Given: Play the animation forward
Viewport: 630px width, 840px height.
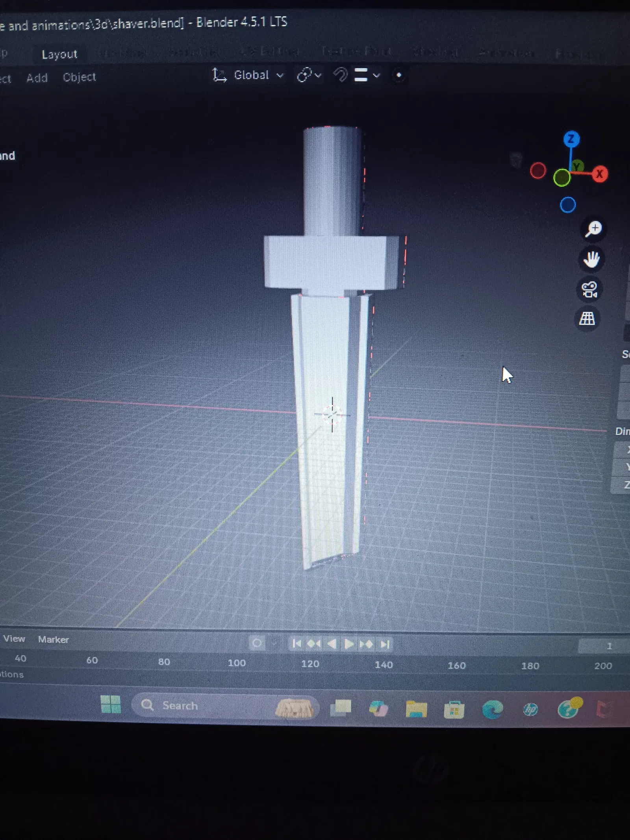Looking at the screenshot, I should [348, 644].
